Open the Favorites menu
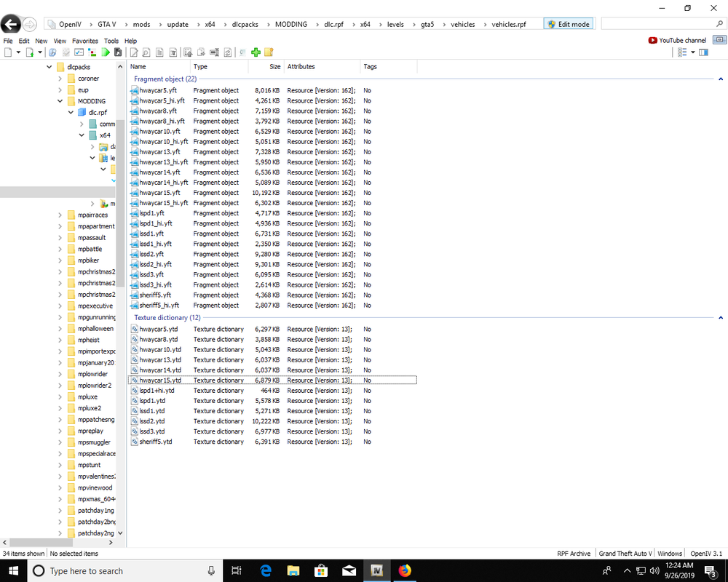 click(85, 41)
